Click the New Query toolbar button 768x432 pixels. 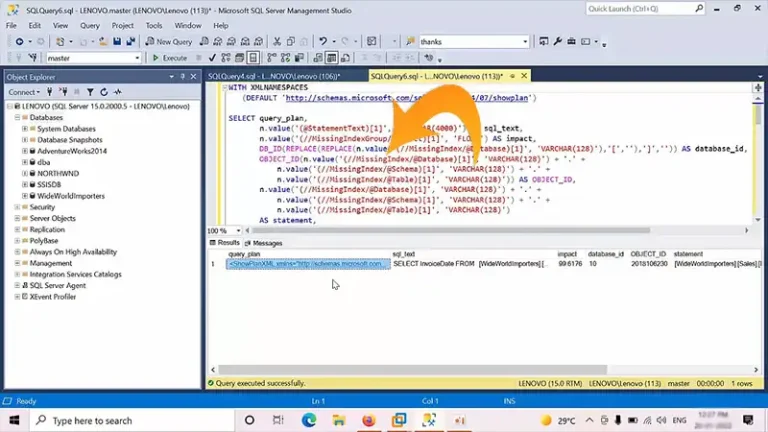(169, 42)
